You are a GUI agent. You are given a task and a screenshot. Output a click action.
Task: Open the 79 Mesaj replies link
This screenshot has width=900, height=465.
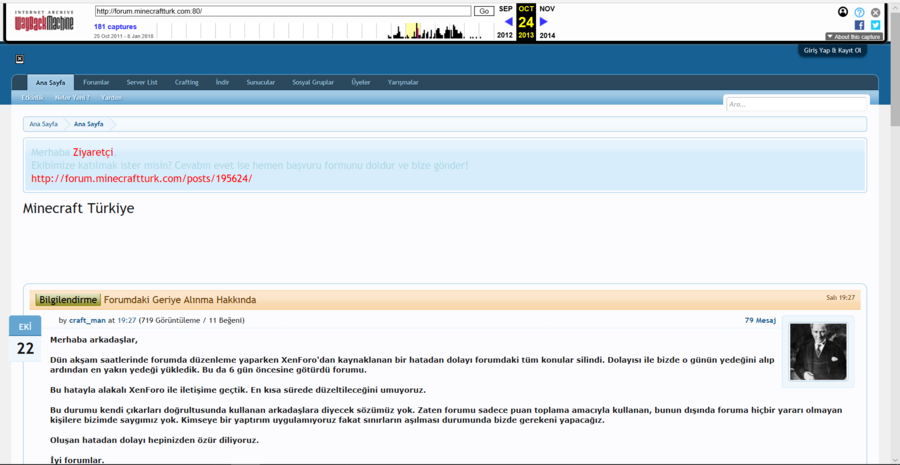[x=760, y=320]
